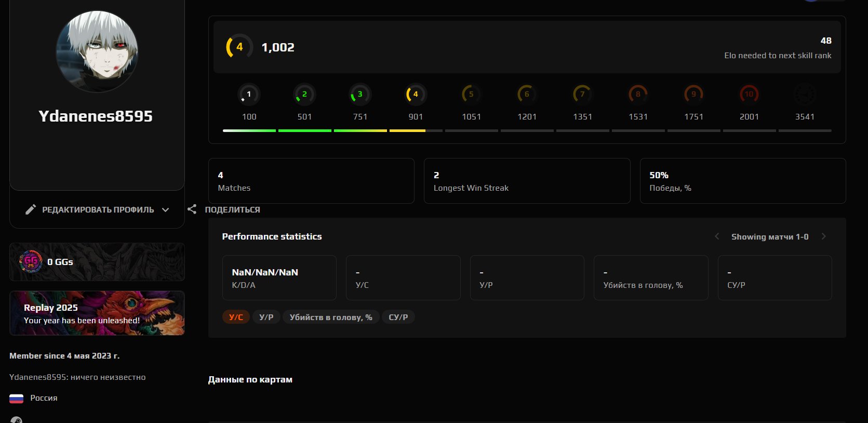
Task: Click 'Member since 4 мая 2023 г.' text
Action: tap(64, 356)
